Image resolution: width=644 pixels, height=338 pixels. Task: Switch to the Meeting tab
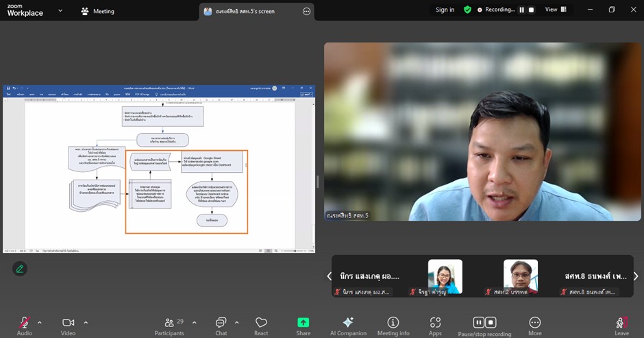97,11
